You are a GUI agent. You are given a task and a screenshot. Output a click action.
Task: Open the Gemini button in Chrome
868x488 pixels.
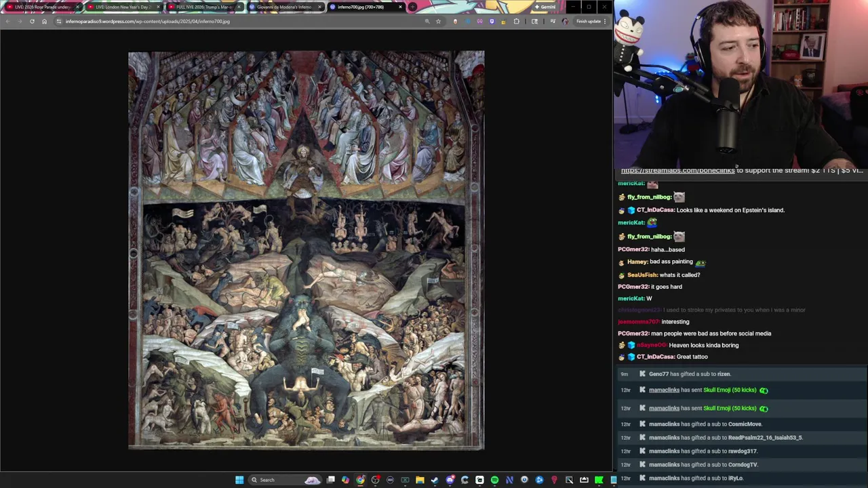coord(545,7)
